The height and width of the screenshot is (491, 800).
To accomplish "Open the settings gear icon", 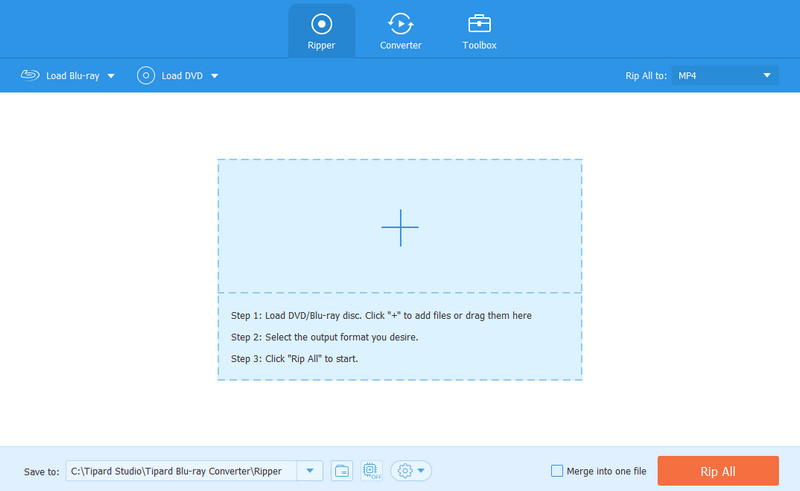I will pyautogui.click(x=405, y=471).
